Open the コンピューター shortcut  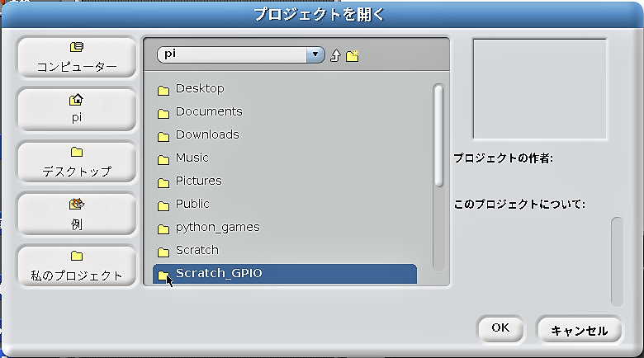tap(77, 58)
